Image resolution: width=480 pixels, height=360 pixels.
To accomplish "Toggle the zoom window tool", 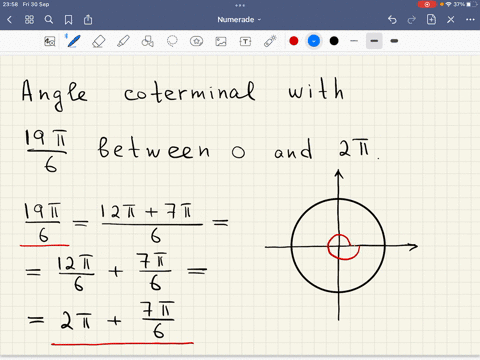I will [x=50, y=41].
